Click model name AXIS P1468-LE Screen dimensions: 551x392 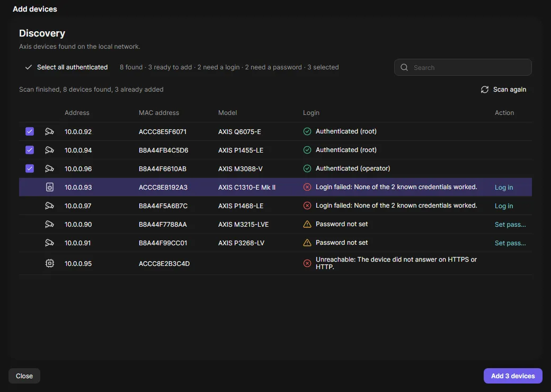click(x=241, y=206)
